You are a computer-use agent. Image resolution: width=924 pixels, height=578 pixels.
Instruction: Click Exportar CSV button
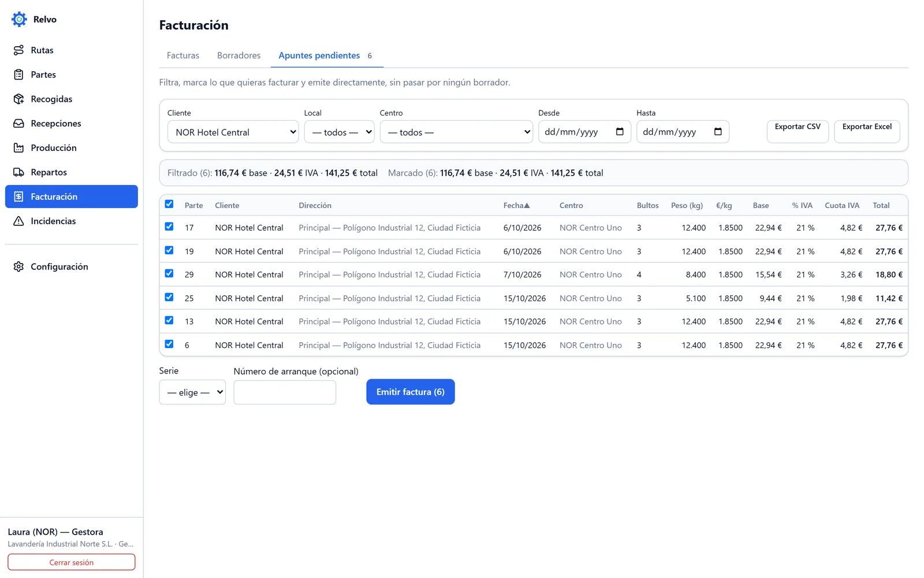(798, 131)
